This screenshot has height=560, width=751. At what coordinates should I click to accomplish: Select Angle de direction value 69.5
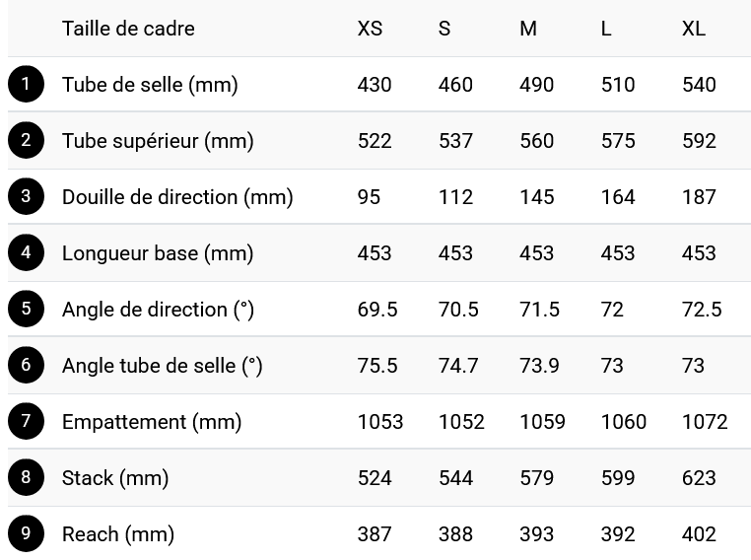pos(377,310)
